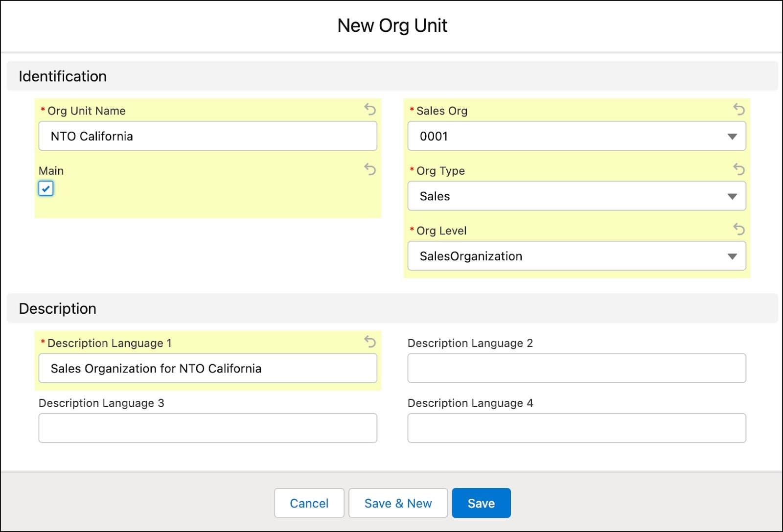
Task: Click the Description Language 4 text box
Action: tap(576, 428)
